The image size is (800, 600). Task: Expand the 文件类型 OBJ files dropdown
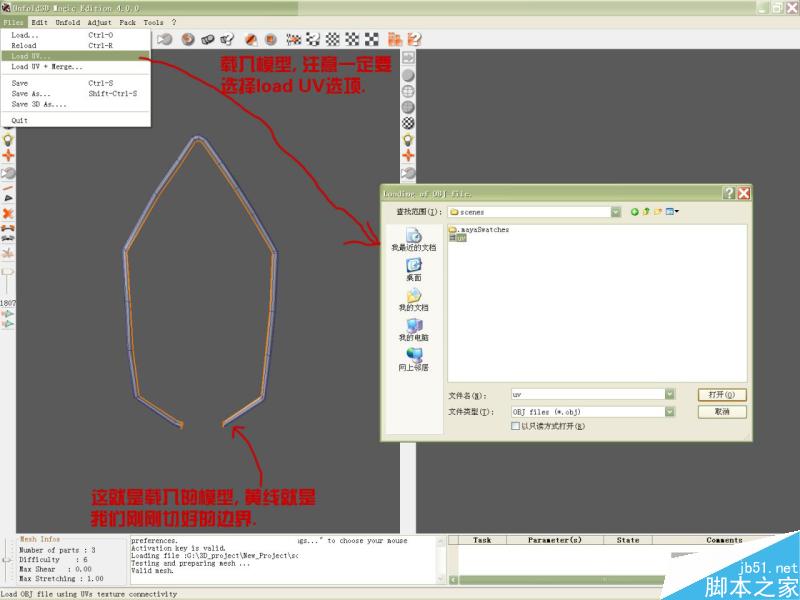[x=670, y=411]
